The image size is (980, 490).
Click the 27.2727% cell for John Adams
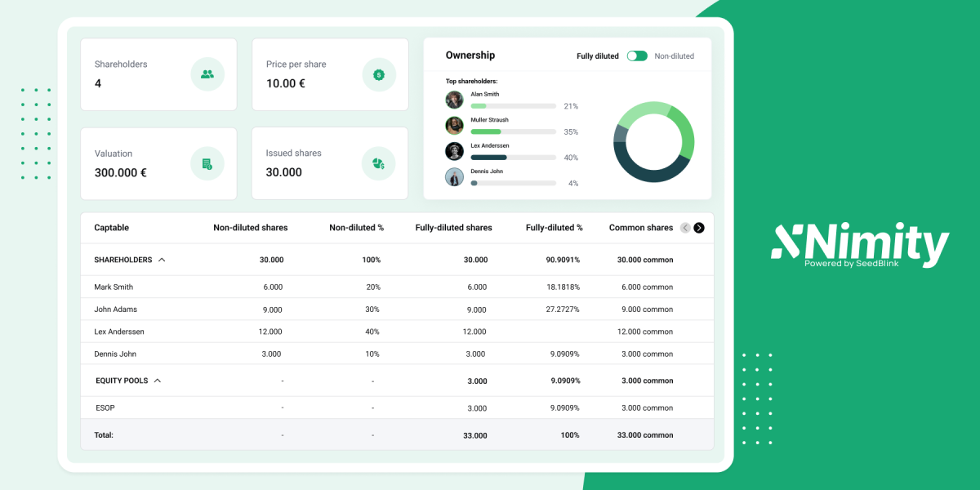(563, 310)
